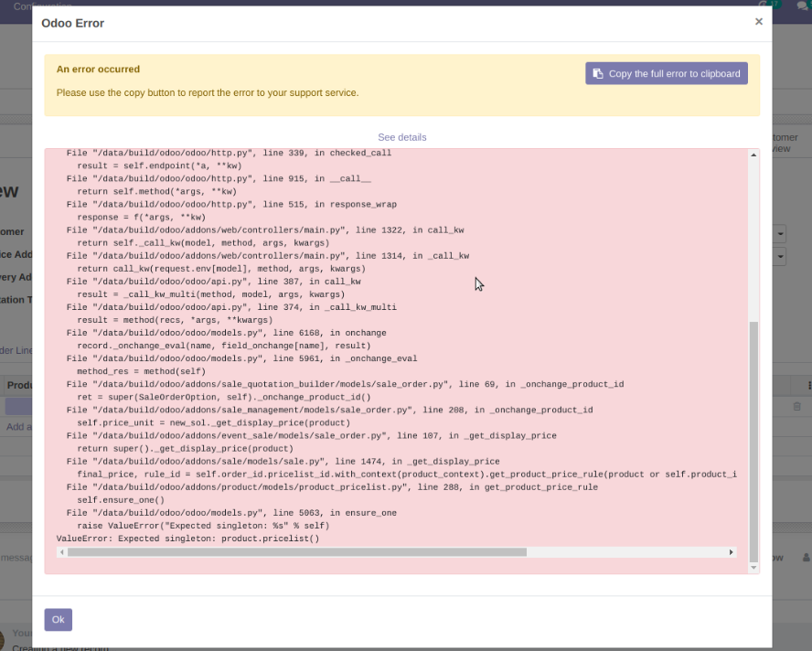Click the 'ValueError: Expected singleton: product.pricelist()' line
Image resolution: width=812 pixels, height=651 pixels.
tap(188, 539)
